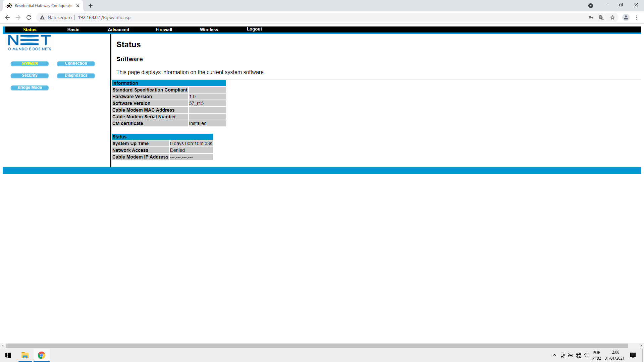Click the Cable Modem Serial Number label
Viewport: 644px width, 362px height.
[144, 117]
